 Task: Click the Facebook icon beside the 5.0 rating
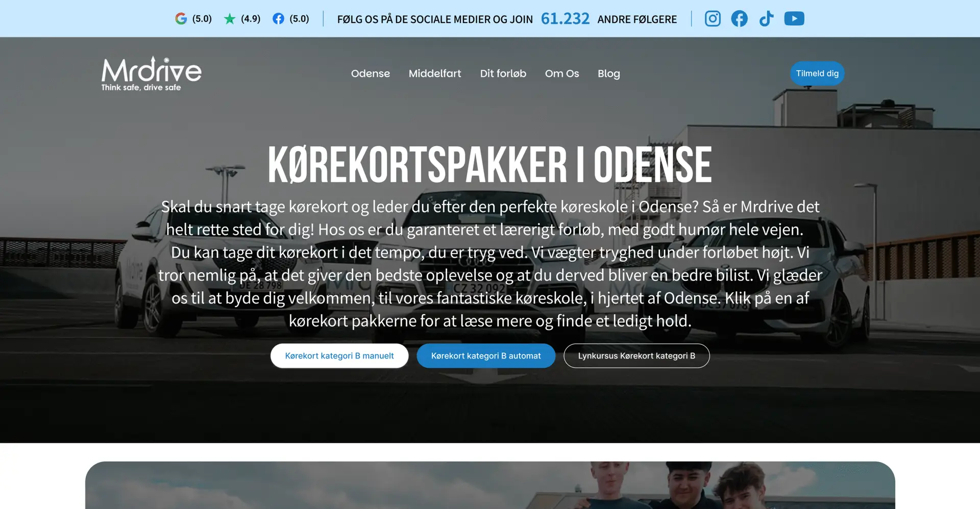coord(278,19)
